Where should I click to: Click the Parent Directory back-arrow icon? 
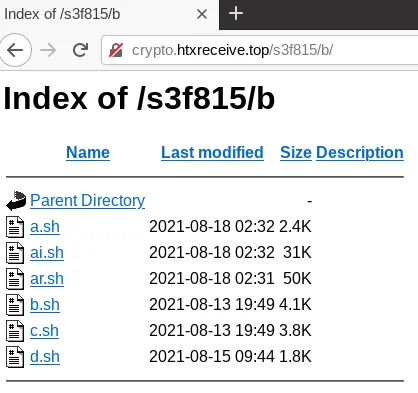click(x=16, y=201)
